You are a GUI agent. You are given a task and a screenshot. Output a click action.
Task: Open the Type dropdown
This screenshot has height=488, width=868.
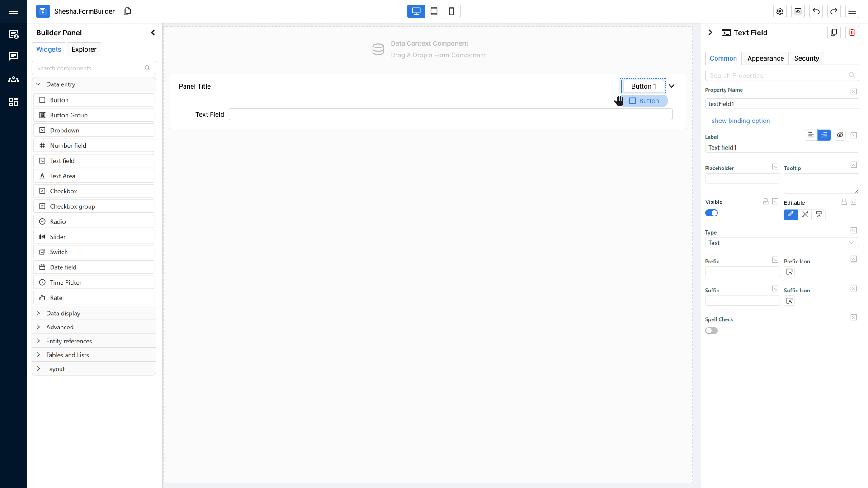tap(782, 243)
